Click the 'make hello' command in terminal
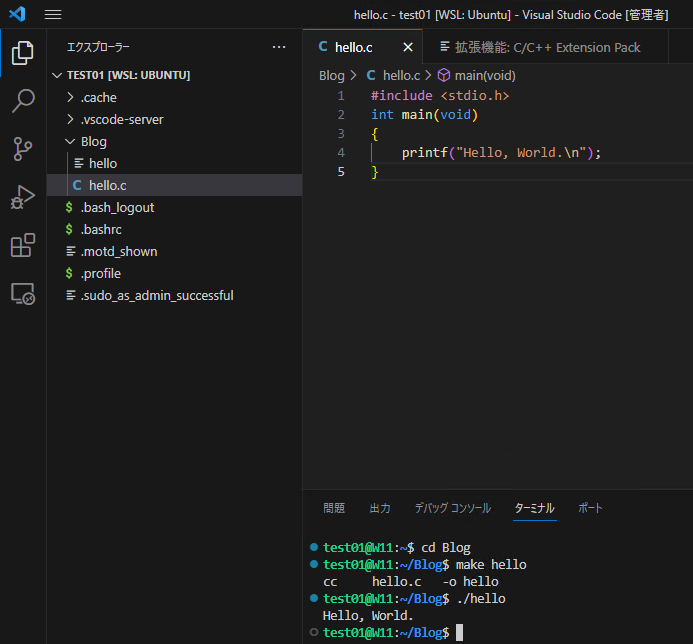Screen dimensions: 693x644 coord(491,564)
